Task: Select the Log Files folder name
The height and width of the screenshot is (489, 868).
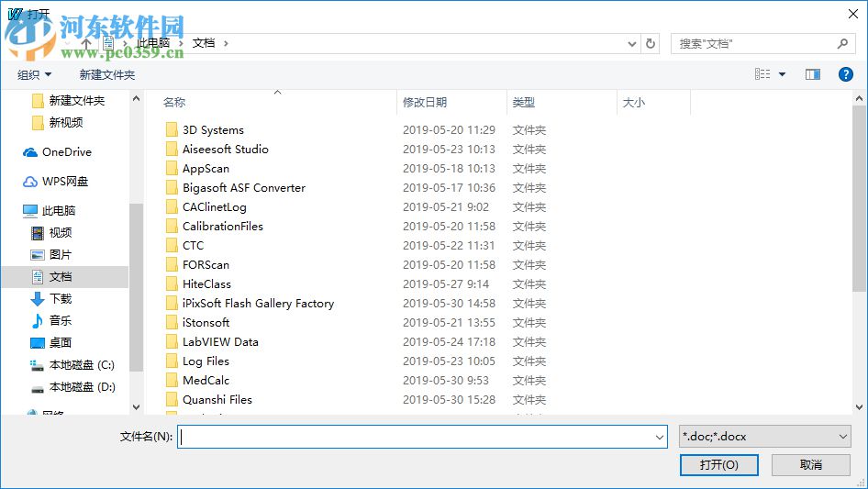Action: 206,361
